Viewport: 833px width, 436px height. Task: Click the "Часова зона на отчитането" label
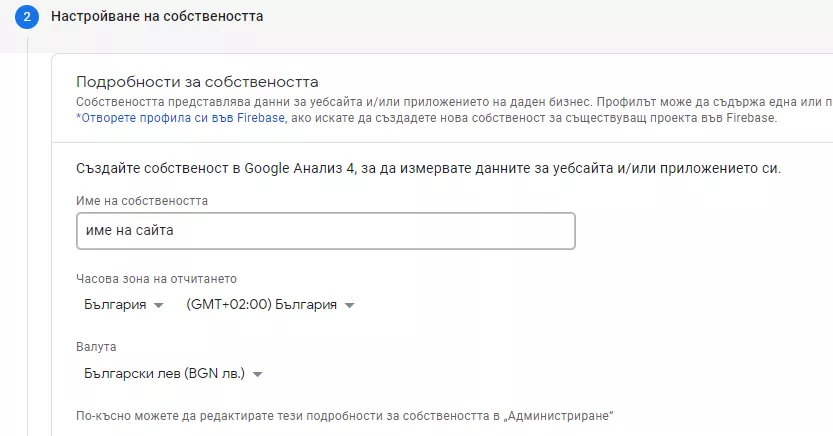pos(156,279)
